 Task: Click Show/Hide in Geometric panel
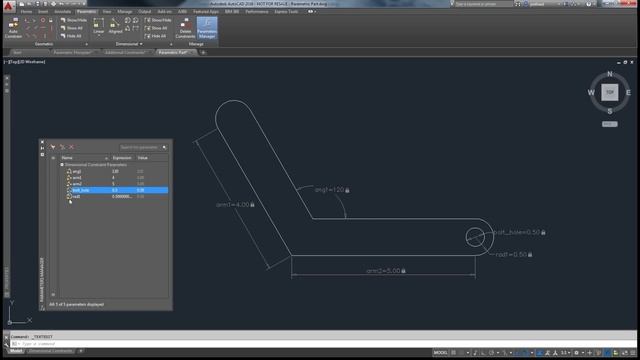(74, 20)
